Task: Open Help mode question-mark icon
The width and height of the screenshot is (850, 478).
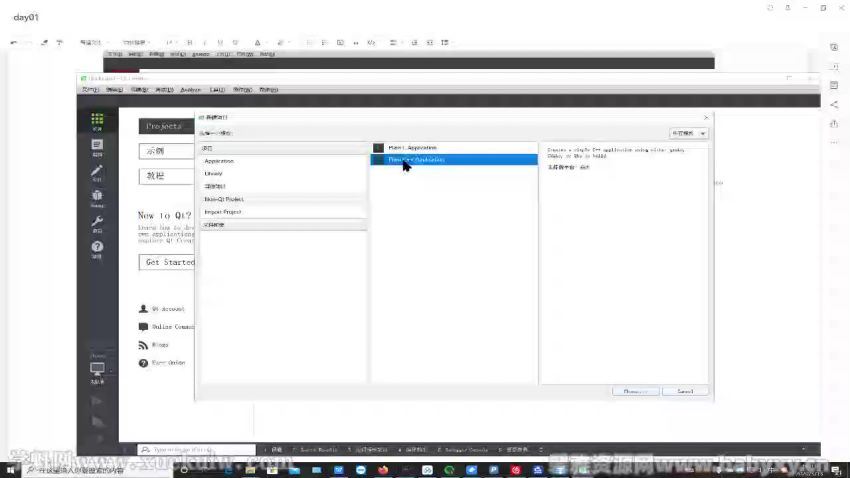Action: coord(97,249)
